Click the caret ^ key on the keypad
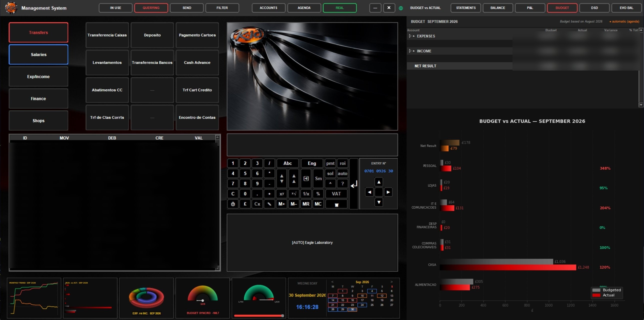 point(330,184)
